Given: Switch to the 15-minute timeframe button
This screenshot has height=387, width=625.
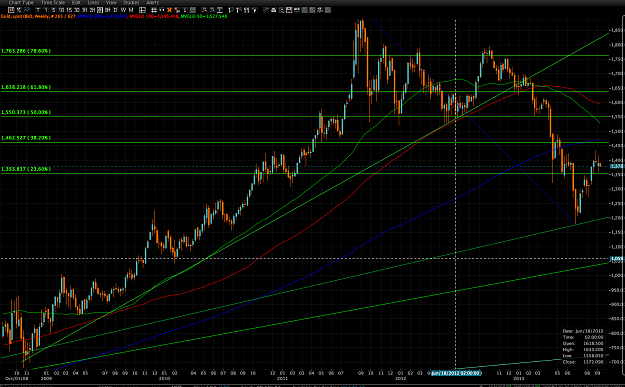Looking at the screenshot, I should tap(69, 10).
